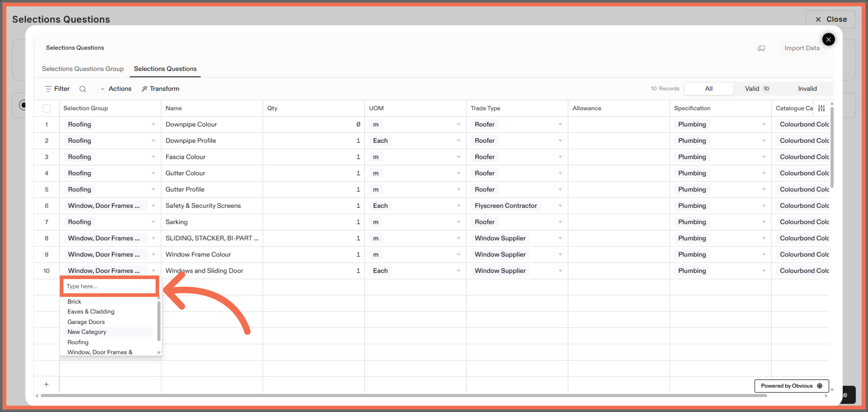This screenshot has height=412, width=868.
Task: Switch to Invalid records filter
Action: pos(807,89)
